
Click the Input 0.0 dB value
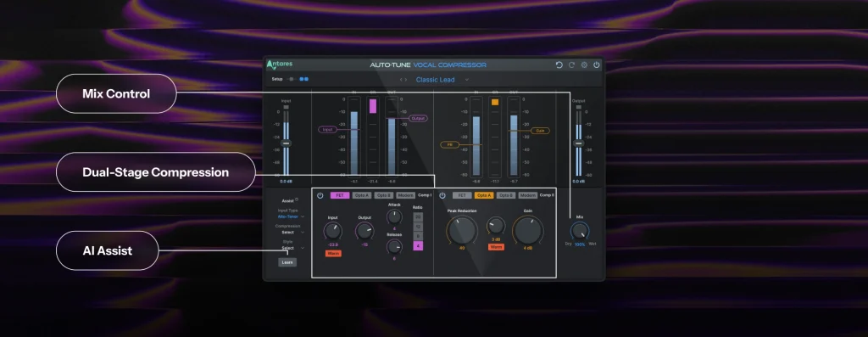286,182
